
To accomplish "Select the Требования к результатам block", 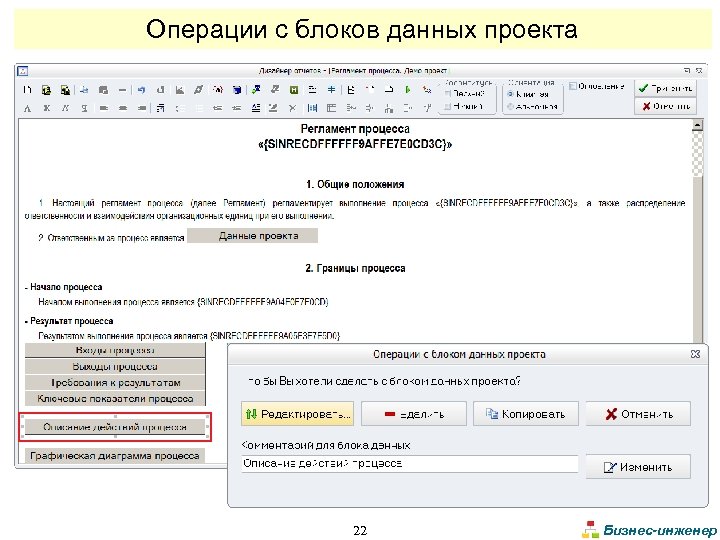I will pos(115,382).
